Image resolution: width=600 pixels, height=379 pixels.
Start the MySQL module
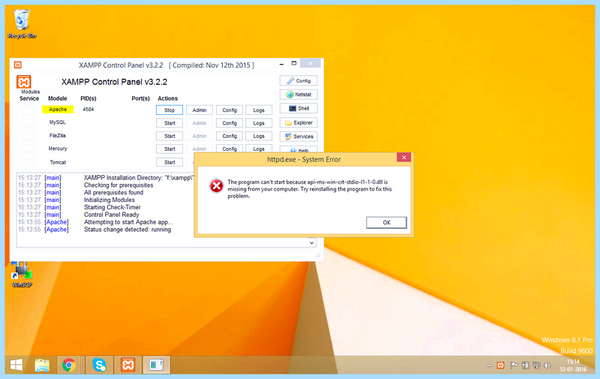click(169, 123)
